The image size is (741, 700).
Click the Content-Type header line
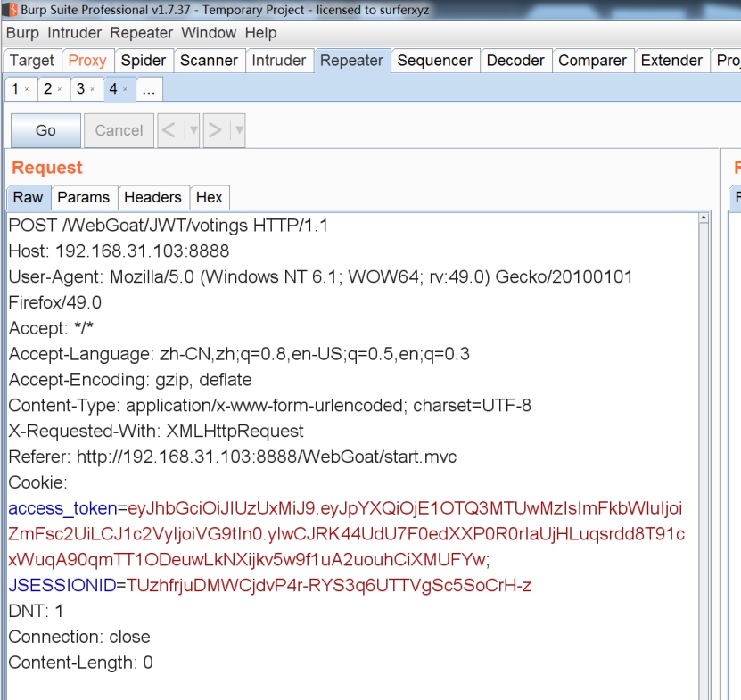point(270,406)
